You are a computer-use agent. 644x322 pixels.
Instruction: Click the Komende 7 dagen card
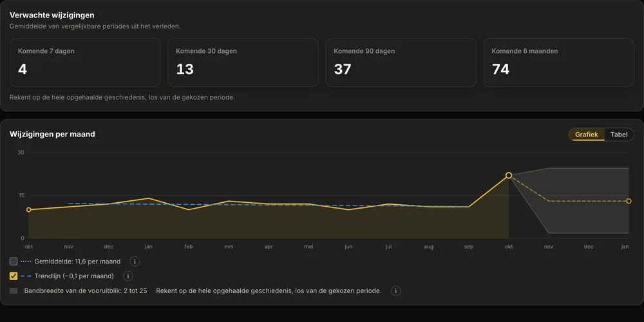[85, 62]
